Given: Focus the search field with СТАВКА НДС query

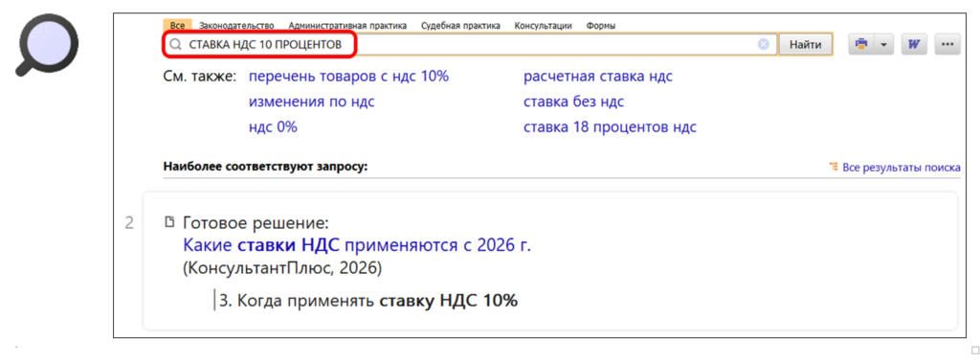Looking at the screenshot, I should [x=470, y=45].
